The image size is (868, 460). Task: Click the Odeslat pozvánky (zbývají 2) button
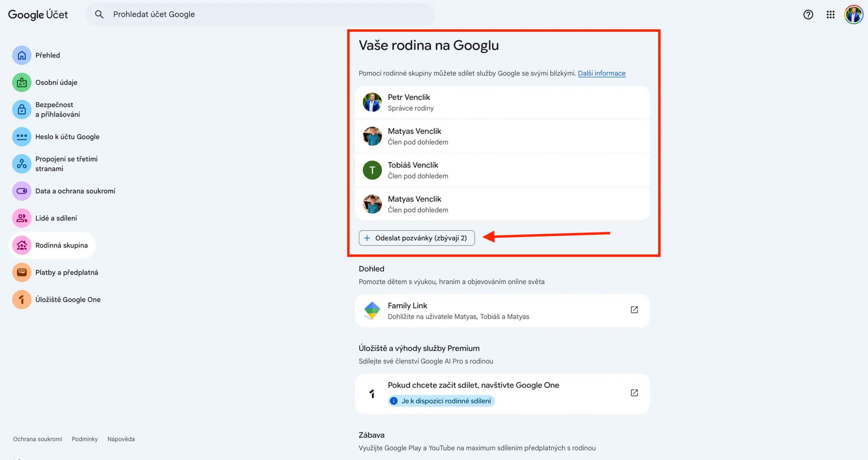point(416,238)
